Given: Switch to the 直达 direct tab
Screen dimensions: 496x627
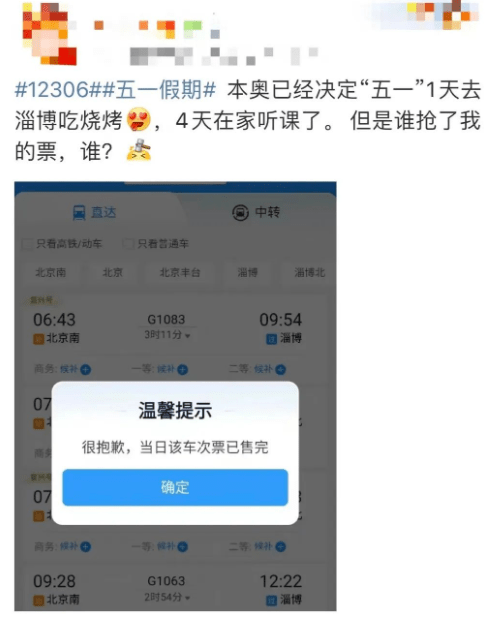Looking at the screenshot, I should (x=95, y=212).
